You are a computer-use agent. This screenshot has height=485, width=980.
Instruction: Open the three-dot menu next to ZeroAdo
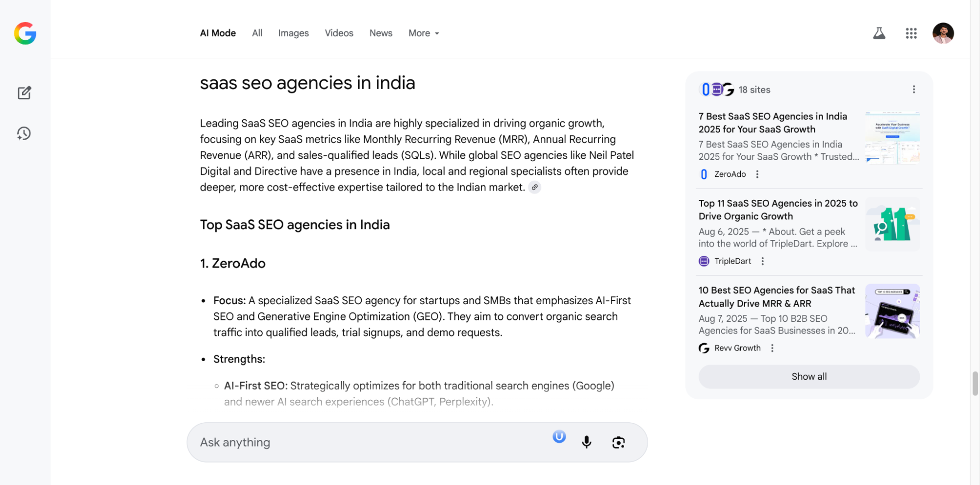pos(757,174)
